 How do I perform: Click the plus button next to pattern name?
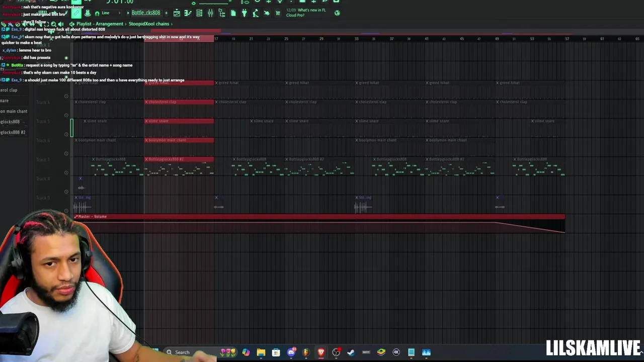(166, 13)
